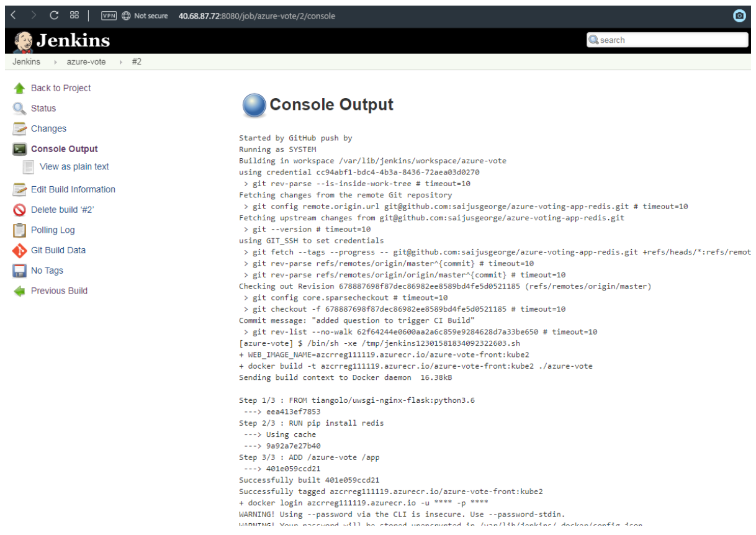Click the Jenkins butler logo
This screenshot has width=756, height=535.
(x=22, y=41)
